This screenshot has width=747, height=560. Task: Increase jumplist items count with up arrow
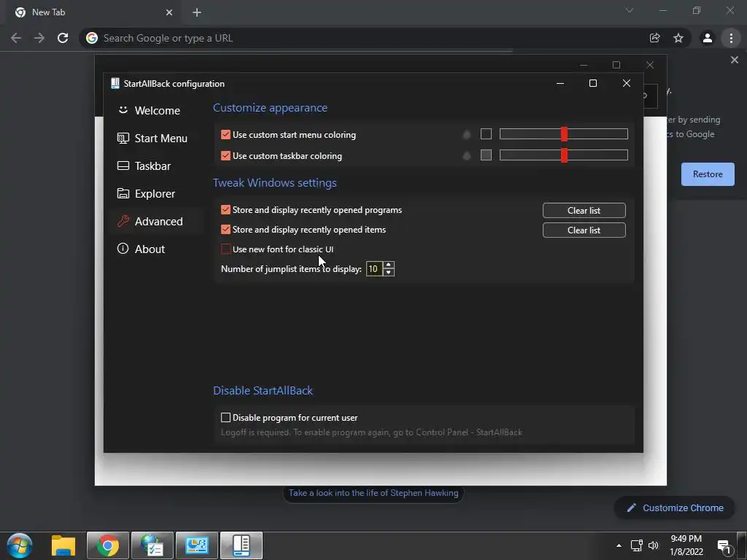pyautogui.click(x=389, y=265)
